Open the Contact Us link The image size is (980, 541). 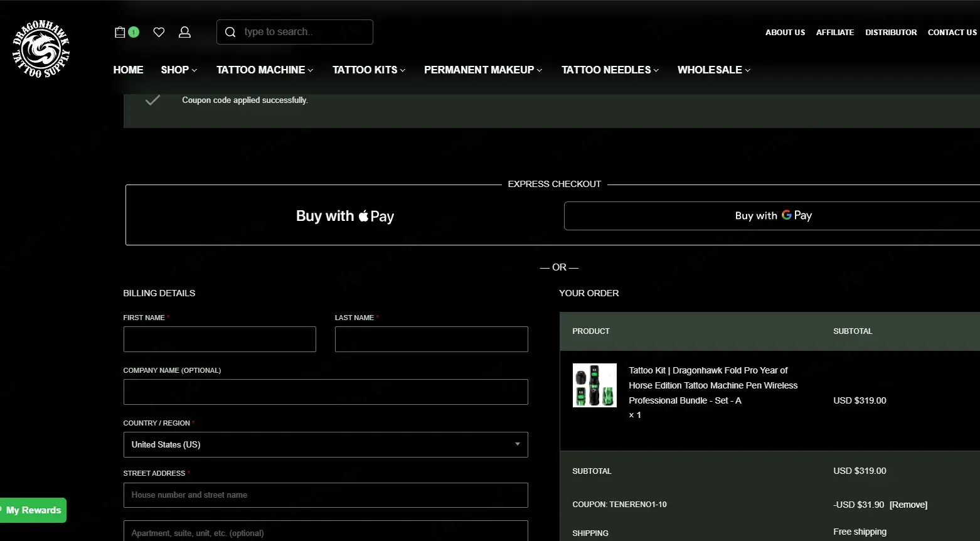click(952, 32)
